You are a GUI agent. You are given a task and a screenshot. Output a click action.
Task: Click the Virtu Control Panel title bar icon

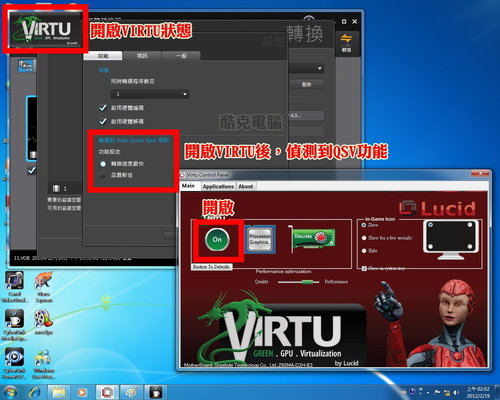pyautogui.click(x=183, y=175)
